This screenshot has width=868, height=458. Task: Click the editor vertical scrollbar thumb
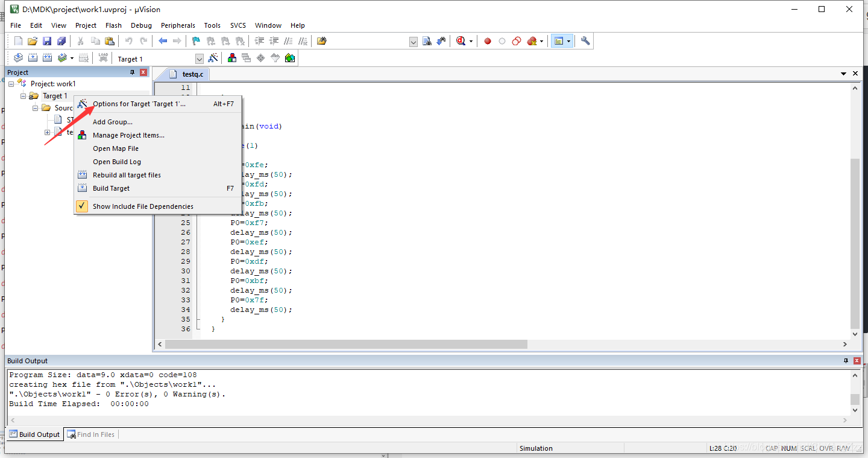point(855,244)
